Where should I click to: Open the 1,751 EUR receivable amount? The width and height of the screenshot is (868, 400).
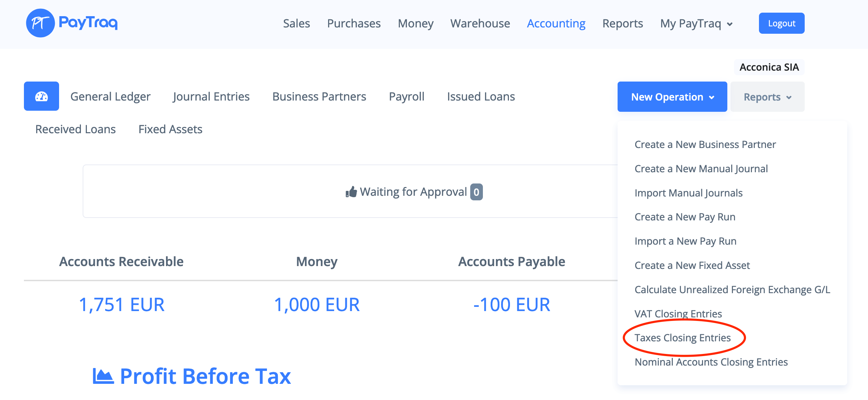[121, 304]
